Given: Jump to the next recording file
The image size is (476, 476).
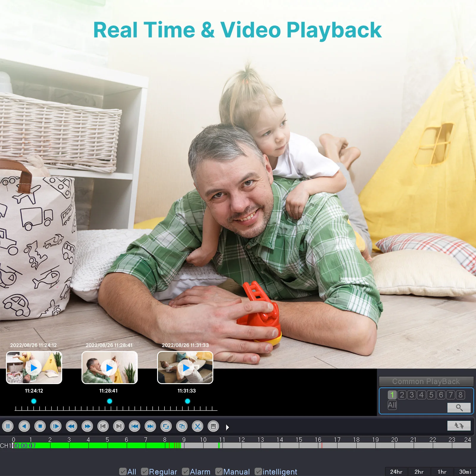Looking at the screenshot, I should (x=150, y=426).
